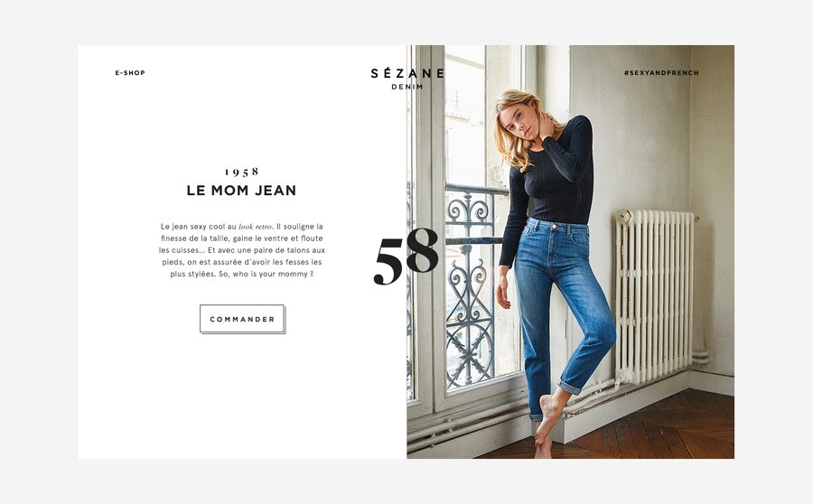This screenshot has height=504, width=813.
Task: Open the #SEXYANDFRENCH hashtag link
Action: (661, 73)
